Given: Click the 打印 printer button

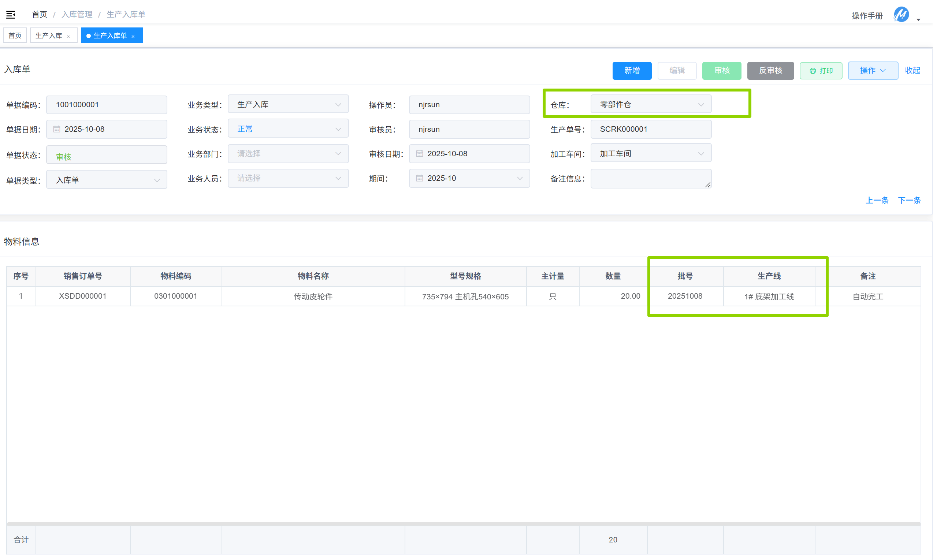Looking at the screenshot, I should [821, 71].
